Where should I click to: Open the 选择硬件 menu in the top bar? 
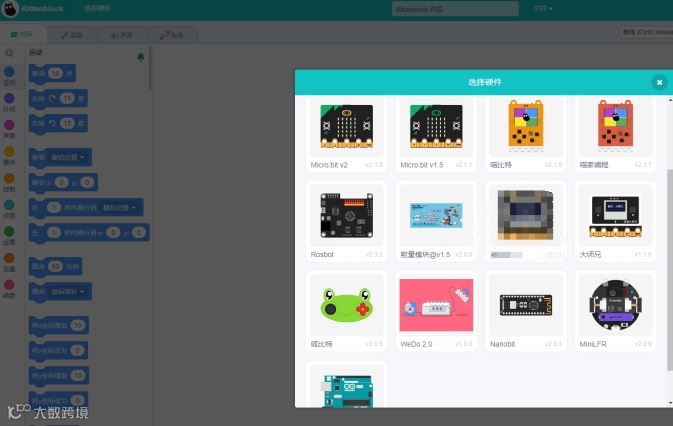97,9
